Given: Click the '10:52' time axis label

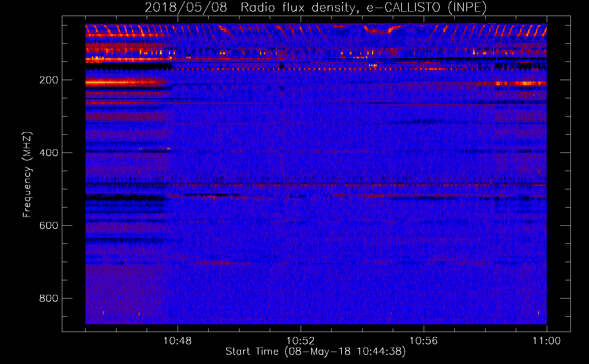Looking at the screenshot, I should (x=300, y=341).
